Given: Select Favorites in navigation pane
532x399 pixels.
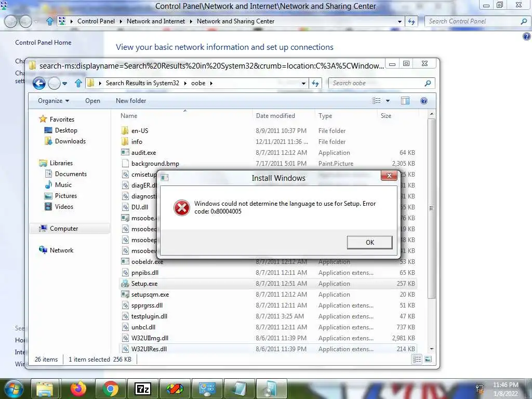Looking at the screenshot, I should pyautogui.click(x=62, y=119).
